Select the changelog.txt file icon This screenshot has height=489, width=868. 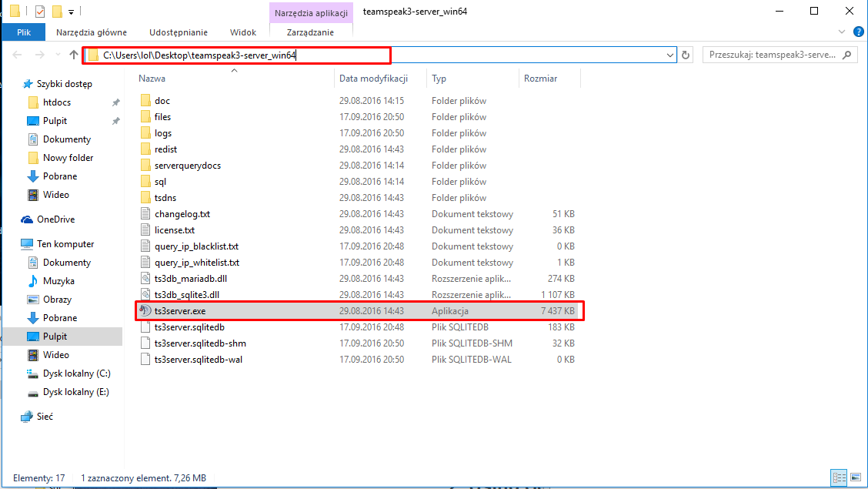[145, 214]
